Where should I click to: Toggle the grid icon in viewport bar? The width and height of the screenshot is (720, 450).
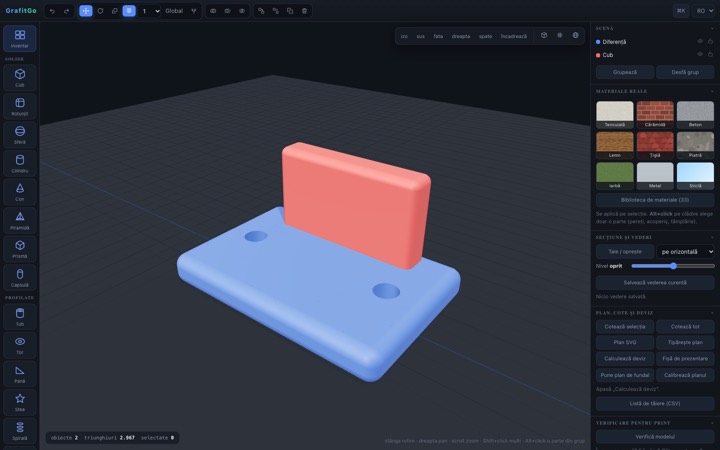click(x=560, y=35)
